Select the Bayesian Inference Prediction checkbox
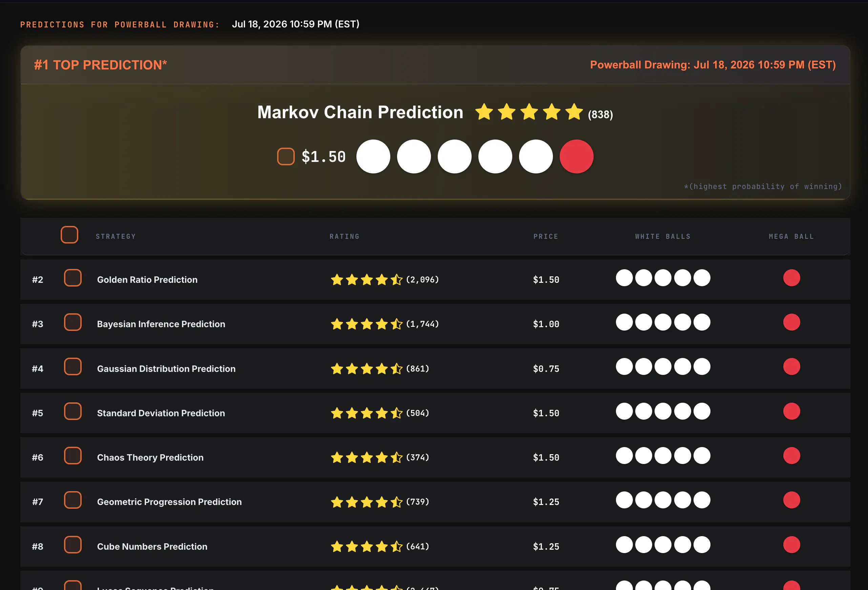 coord(73,322)
